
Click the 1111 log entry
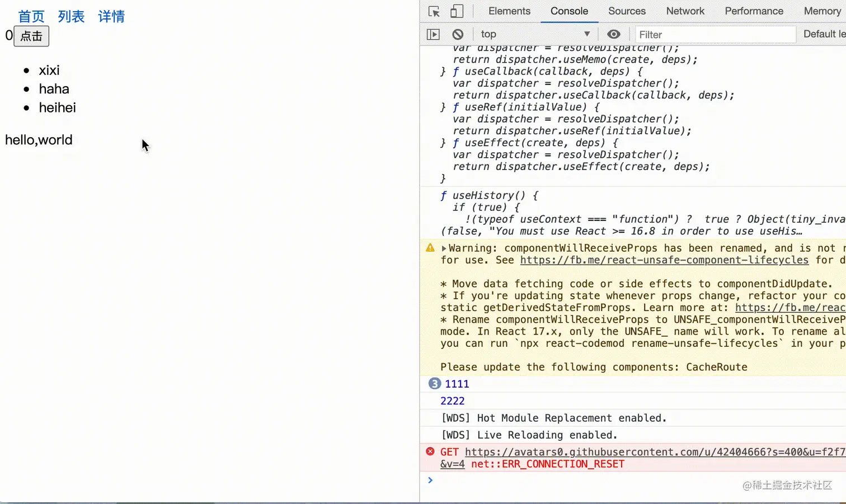457,384
